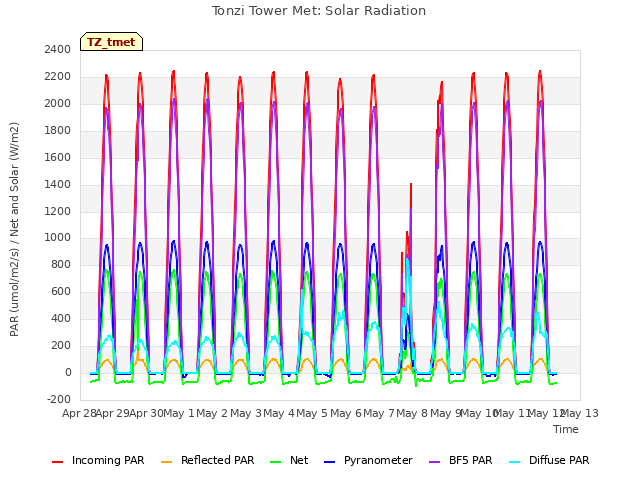Click the x-axis label May 5
640x480 pixels.
312,413
